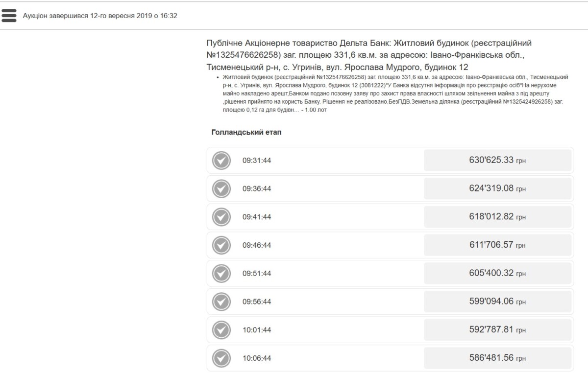Open the hamburger menu icon
Image resolution: width=588 pixels, height=373 pixels.
[9, 16]
